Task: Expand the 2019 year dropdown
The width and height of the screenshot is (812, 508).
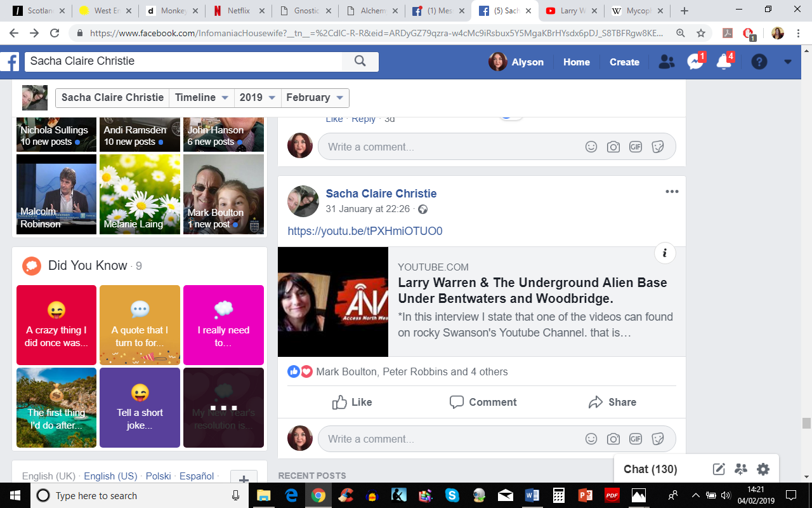Action: pos(257,98)
